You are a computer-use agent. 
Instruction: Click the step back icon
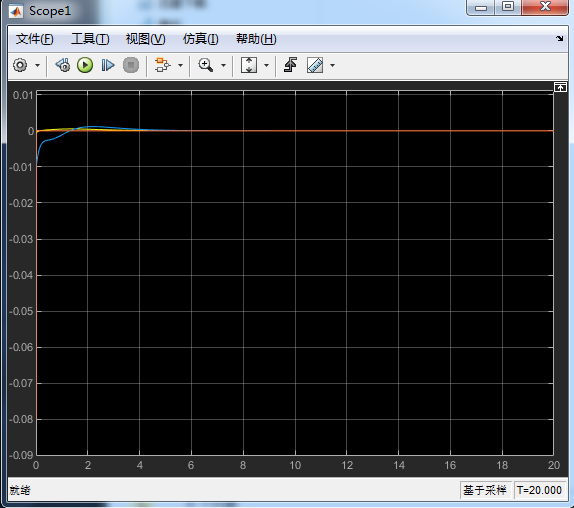[63, 66]
